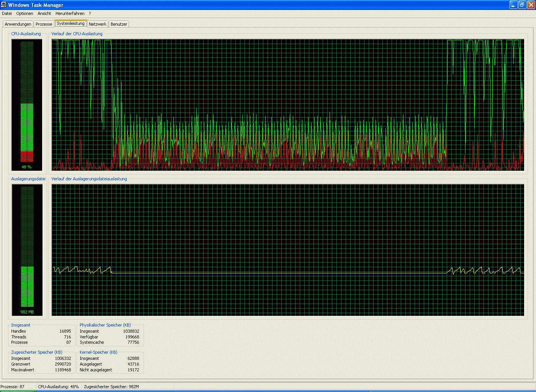Open the Datei menu

pyautogui.click(x=7, y=13)
